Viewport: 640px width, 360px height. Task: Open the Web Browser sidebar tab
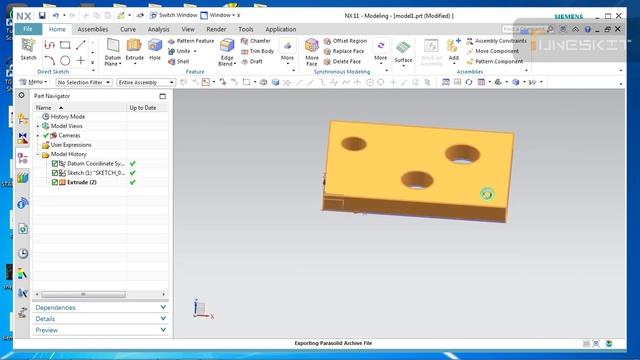pyautogui.click(x=23, y=228)
